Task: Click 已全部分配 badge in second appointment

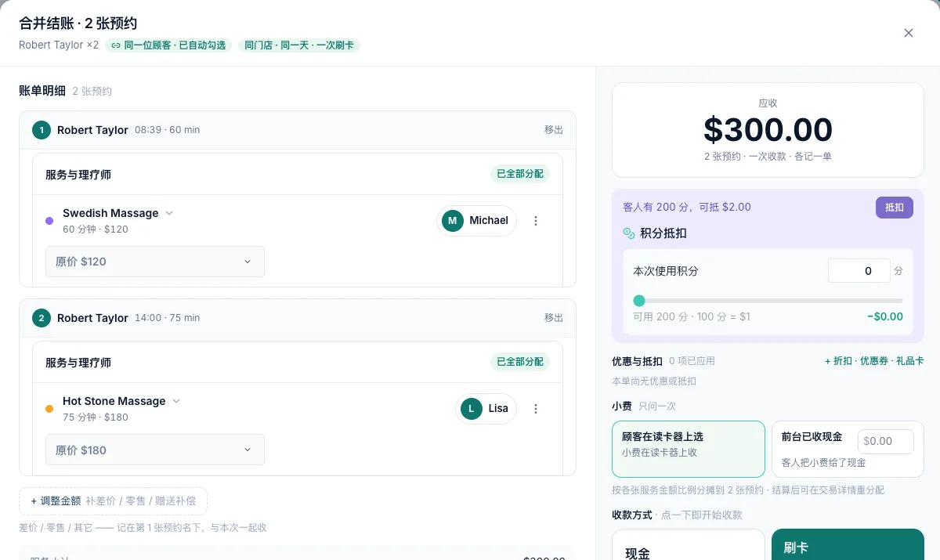Action: (520, 362)
